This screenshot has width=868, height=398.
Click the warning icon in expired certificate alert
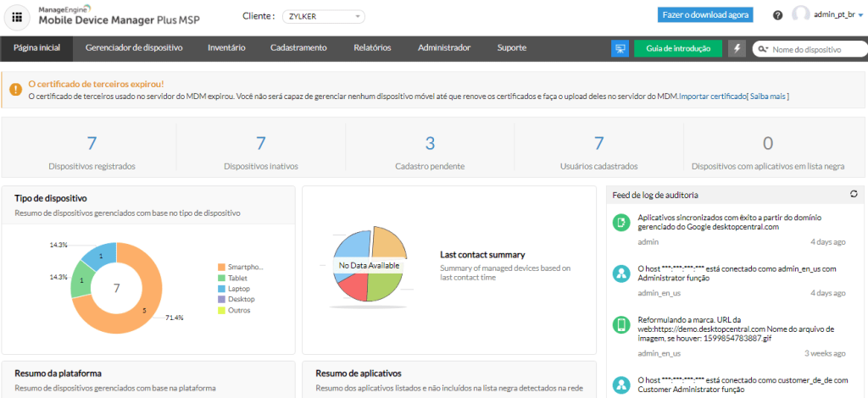[17, 88]
